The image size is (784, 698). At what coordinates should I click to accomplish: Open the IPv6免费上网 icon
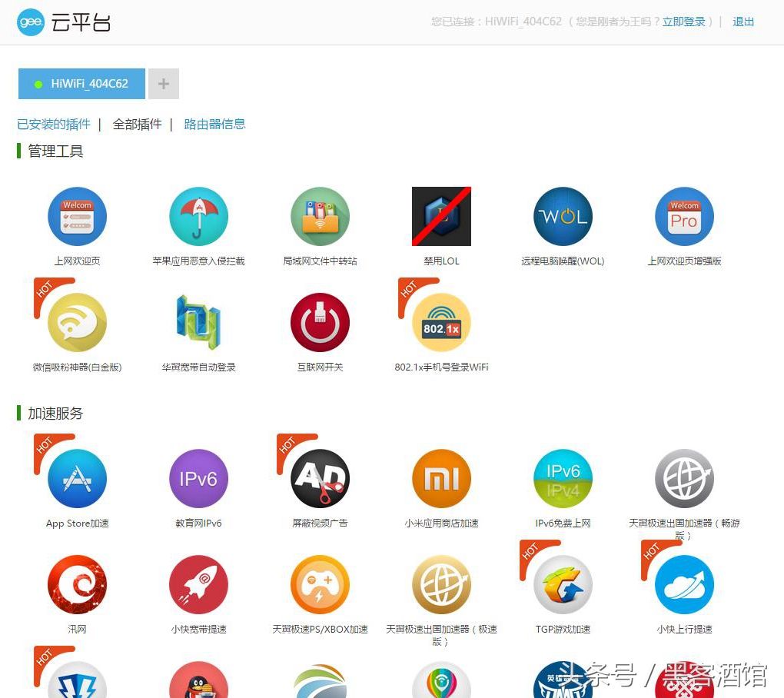click(563, 478)
